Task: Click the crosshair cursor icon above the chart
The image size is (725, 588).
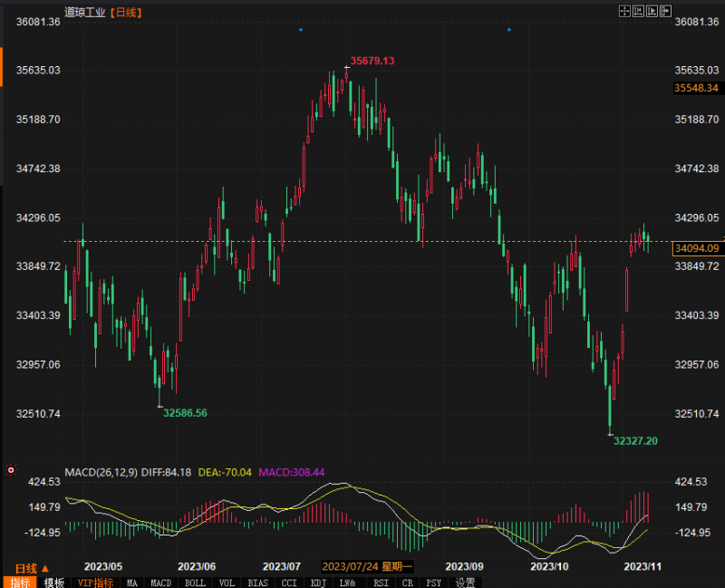Action: [624, 10]
